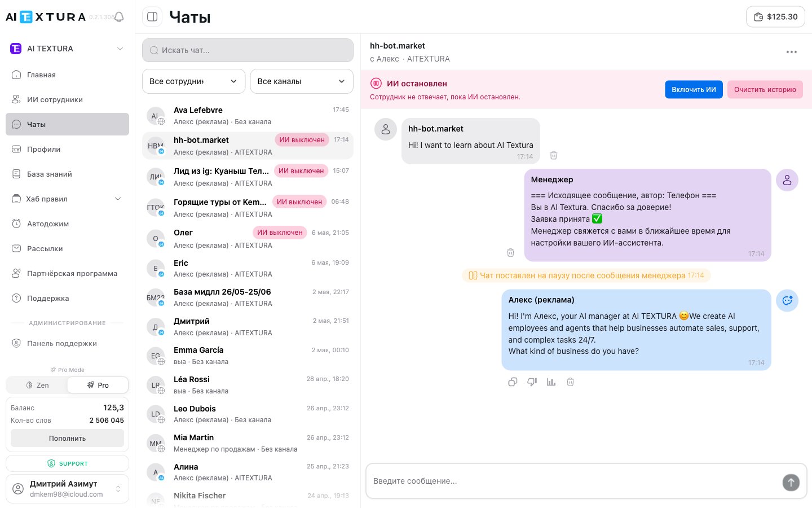The width and height of the screenshot is (812, 508).
Task: Click the Включить ИИ button
Action: pos(694,89)
